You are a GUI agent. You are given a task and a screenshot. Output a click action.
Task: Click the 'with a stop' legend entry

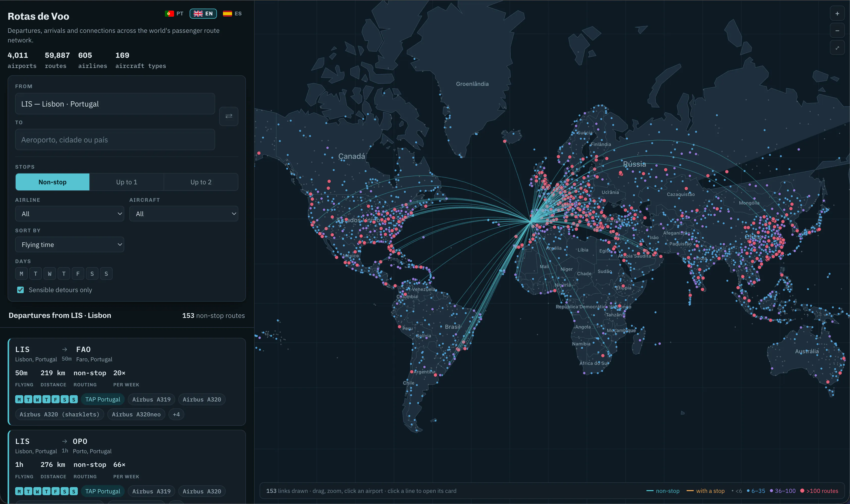click(705, 491)
